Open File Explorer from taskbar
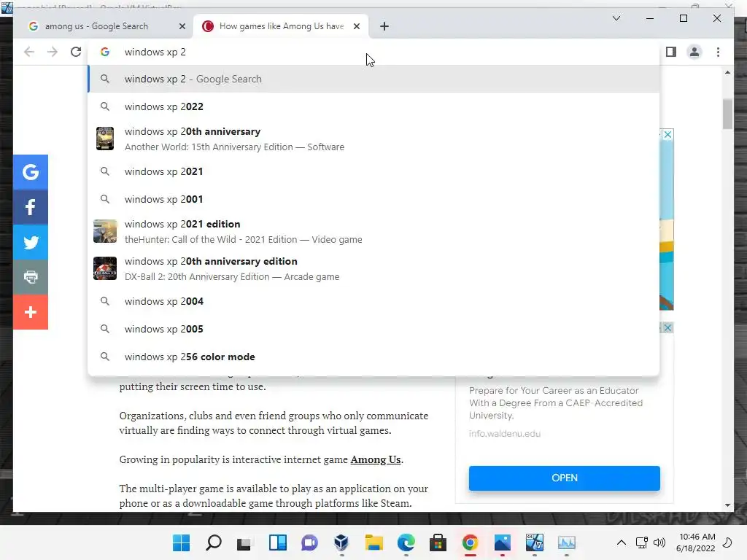 (374, 542)
